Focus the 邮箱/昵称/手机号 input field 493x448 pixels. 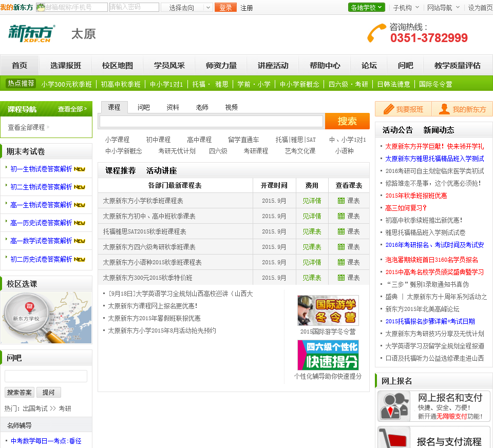72,7
